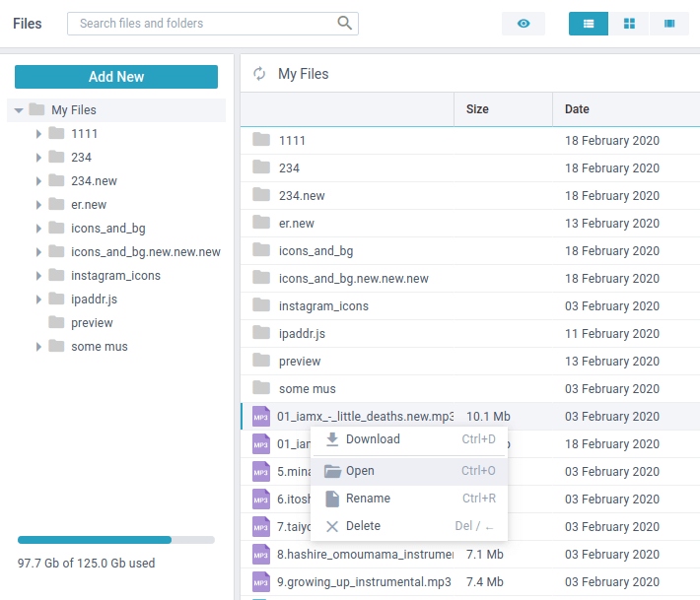Image resolution: width=700 pixels, height=600 pixels.
Task: Click the tree folder icon for instagram_icons
Action: coord(56,275)
